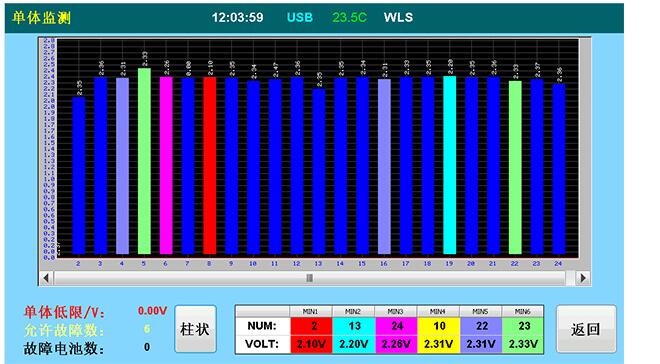660x364 pixels.
Task: Click the green MIN6 voltage 2.33V cell
Action: [523, 344]
